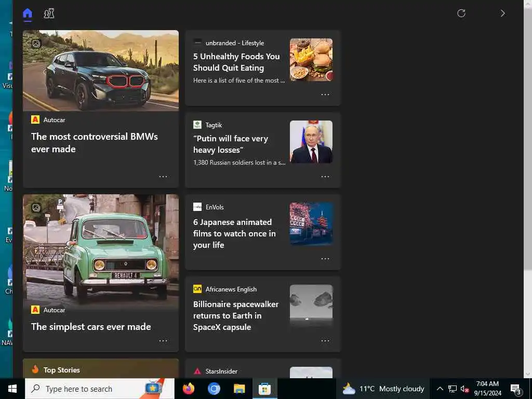
Task: Open File Explorer from the taskbar
Action: tap(239, 389)
